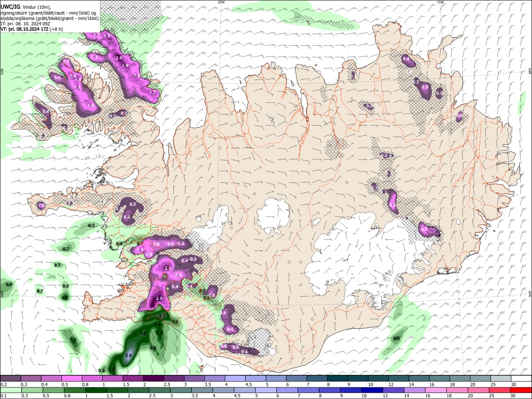Click the 2.1 snow value on the map
Screen dimensions: 532x399
[168, 268]
